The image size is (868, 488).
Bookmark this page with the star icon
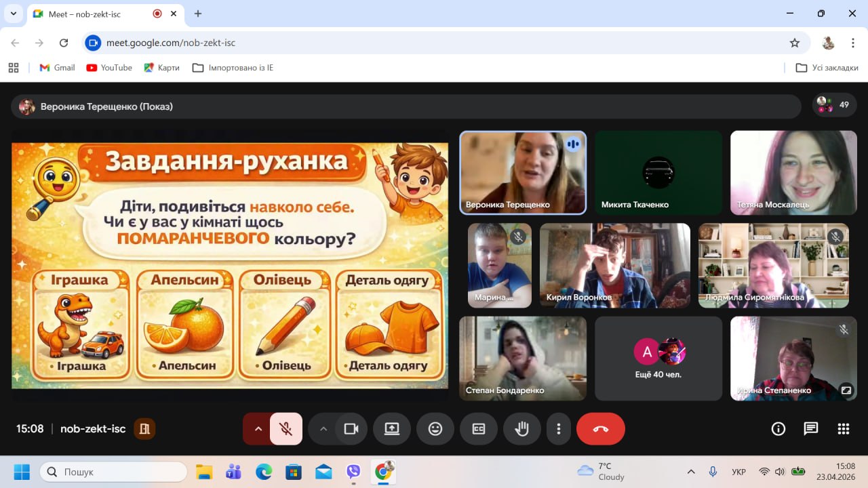pyautogui.click(x=795, y=43)
